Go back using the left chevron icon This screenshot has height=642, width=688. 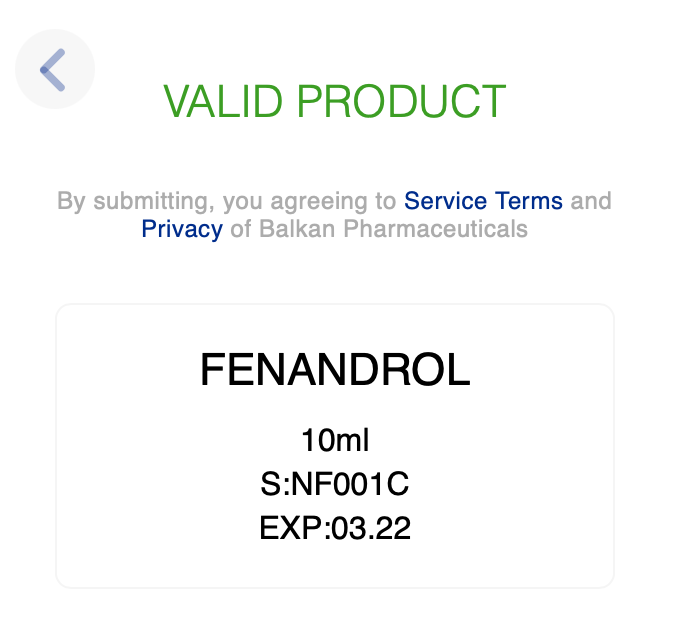click(54, 69)
